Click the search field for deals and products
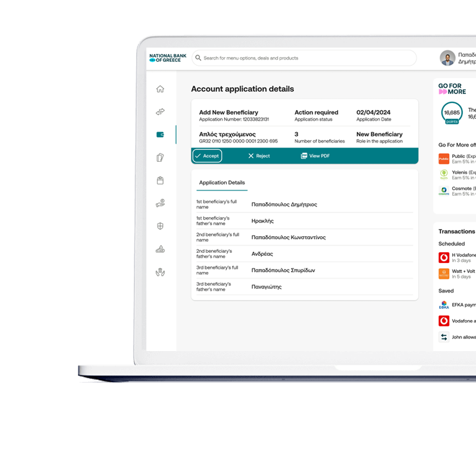The image size is (476, 476). [x=303, y=58]
